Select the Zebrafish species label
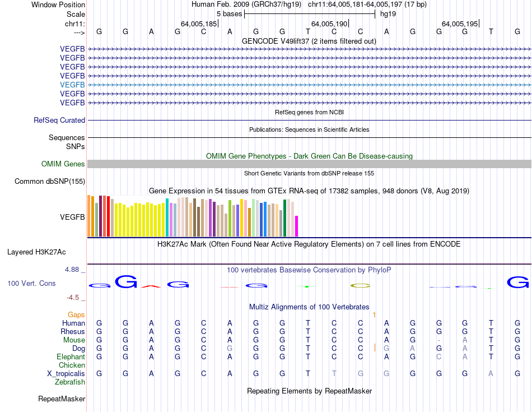 pos(70,382)
